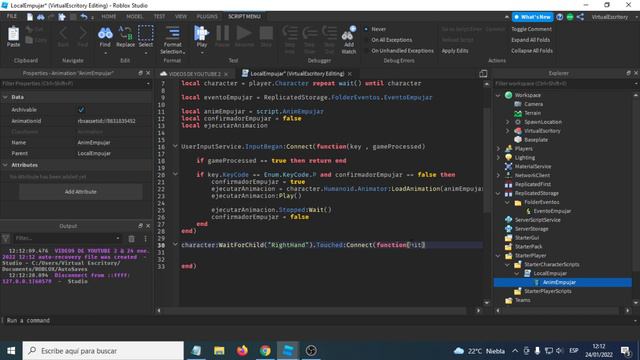The height and width of the screenshot is (360, 640).
Task: Open the FILE menu
Action: pos(11,16)
